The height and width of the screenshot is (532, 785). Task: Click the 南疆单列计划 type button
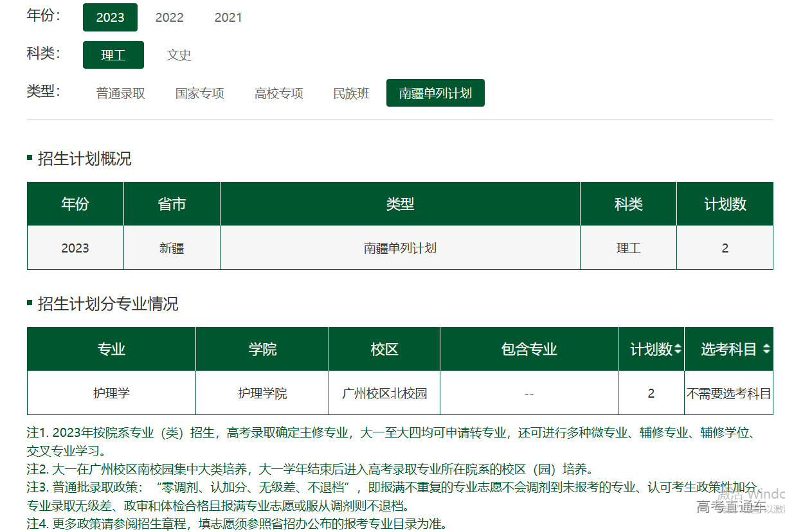pyautogui.click(x=435, y=93)
